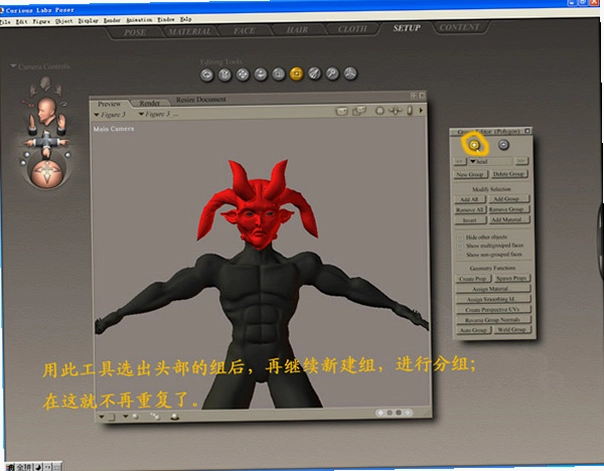Screen dimensions: 604x471
Task: Click the Group Editor deselect polygon icon
Action: point(503,145)
